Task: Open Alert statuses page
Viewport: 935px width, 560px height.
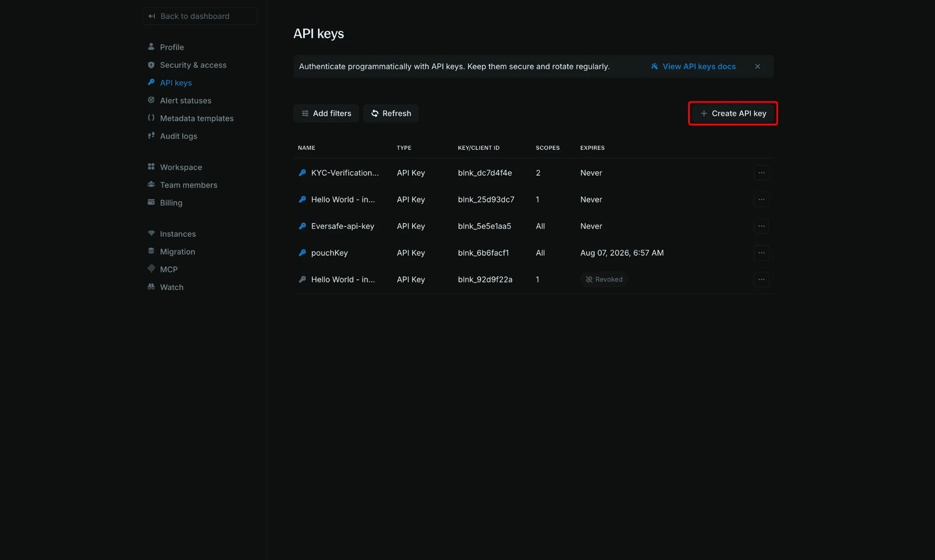Action: [185, 100]
